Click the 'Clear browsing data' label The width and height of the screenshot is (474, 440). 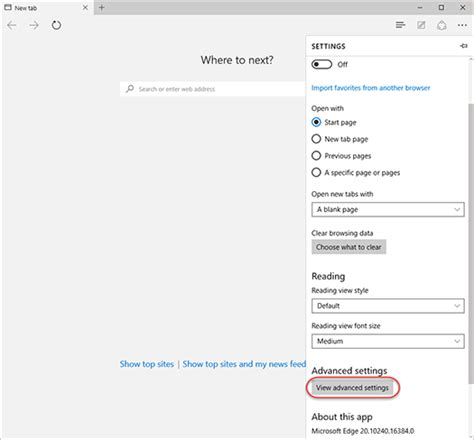342,233
